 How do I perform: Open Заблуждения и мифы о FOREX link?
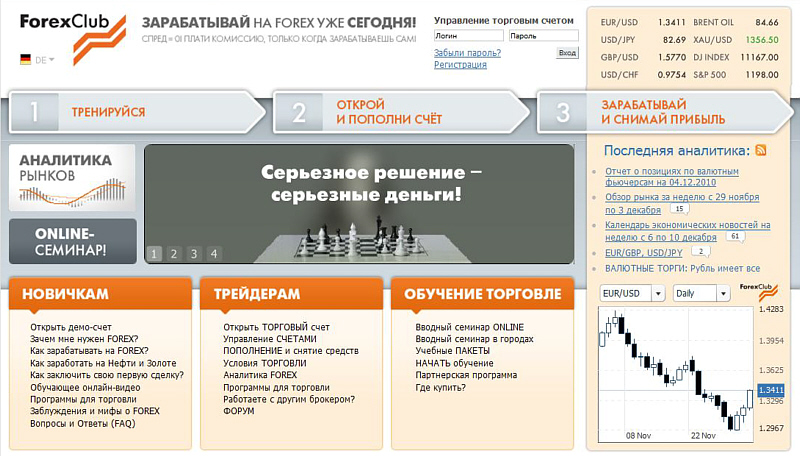pyautogui.click(x=95, y=411)
